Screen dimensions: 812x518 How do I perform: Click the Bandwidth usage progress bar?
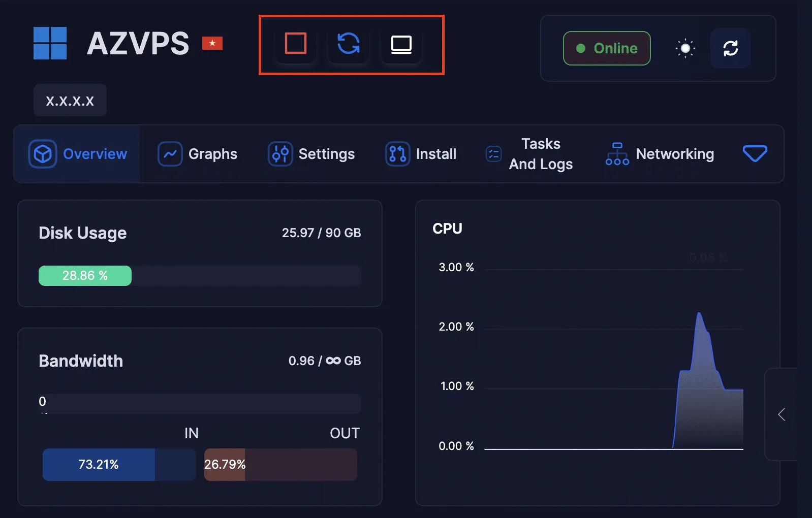click(200, 404)
